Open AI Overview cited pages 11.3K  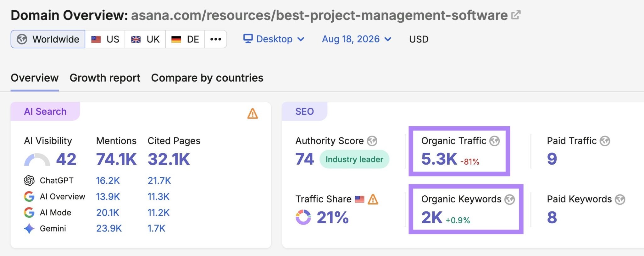pyautogui.click(x=158, y=197)
